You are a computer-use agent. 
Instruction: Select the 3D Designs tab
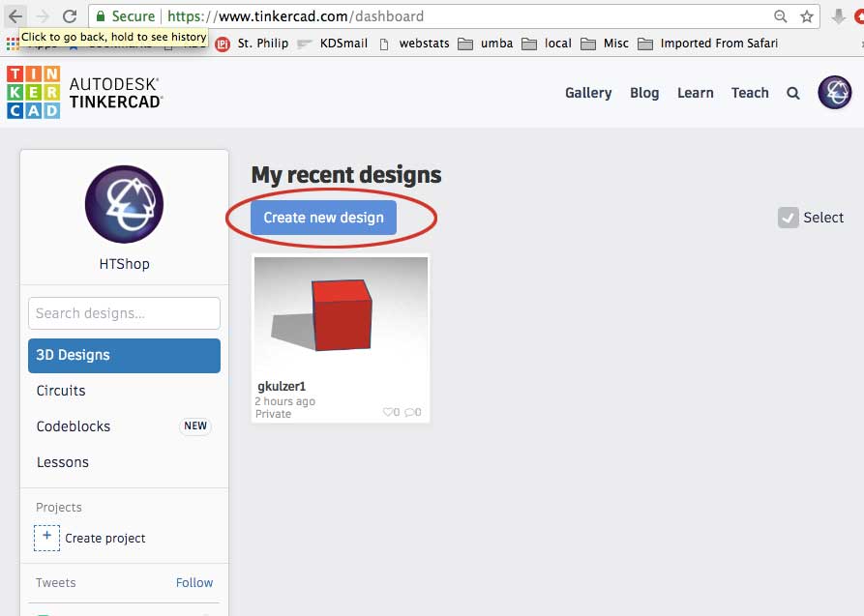click(x=124, y=356)
